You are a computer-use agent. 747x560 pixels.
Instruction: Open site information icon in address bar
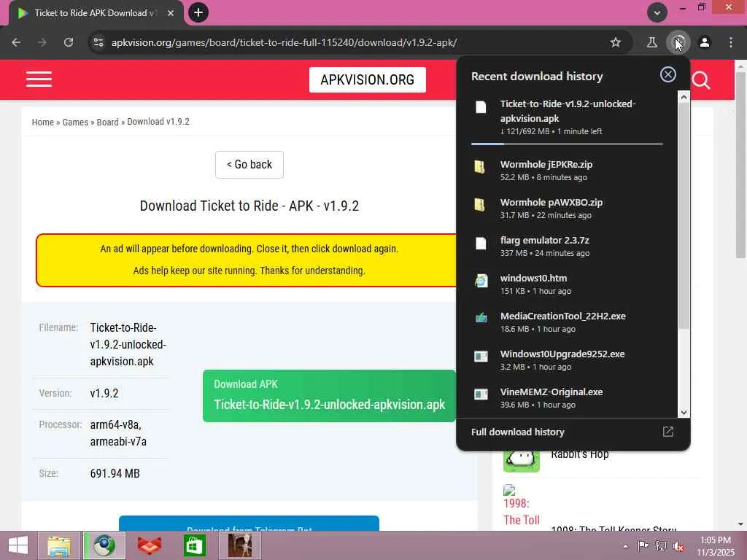point(98,42)
